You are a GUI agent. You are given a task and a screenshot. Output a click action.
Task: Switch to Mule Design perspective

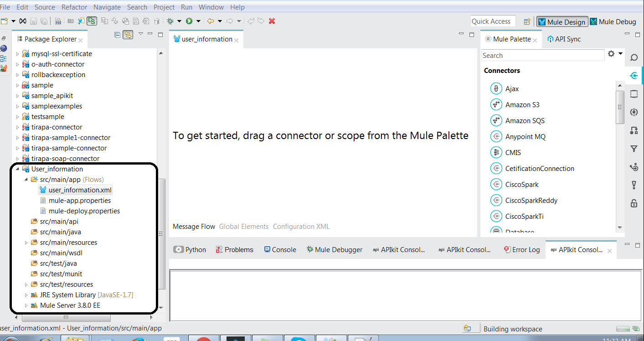562,22
